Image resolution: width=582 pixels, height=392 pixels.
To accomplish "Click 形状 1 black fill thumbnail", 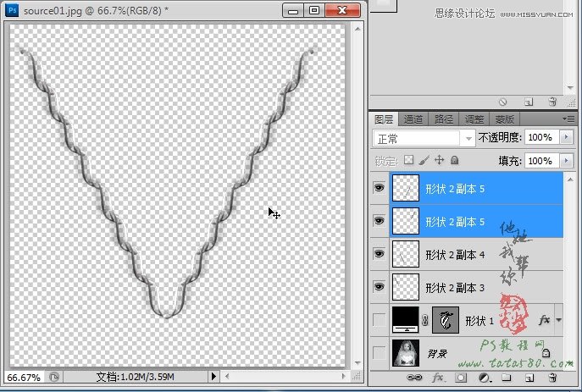I will 405,320.
